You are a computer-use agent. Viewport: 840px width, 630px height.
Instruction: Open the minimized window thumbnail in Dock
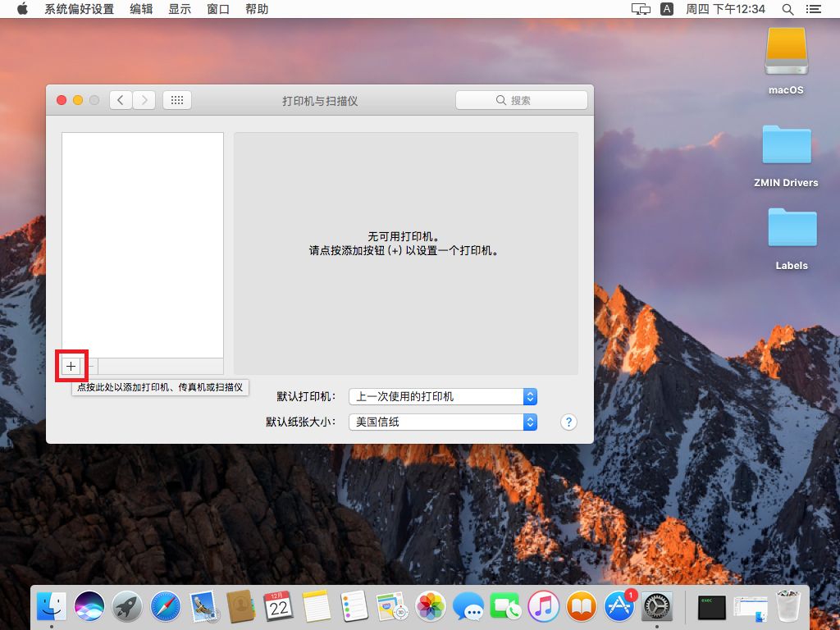(751, 609)
